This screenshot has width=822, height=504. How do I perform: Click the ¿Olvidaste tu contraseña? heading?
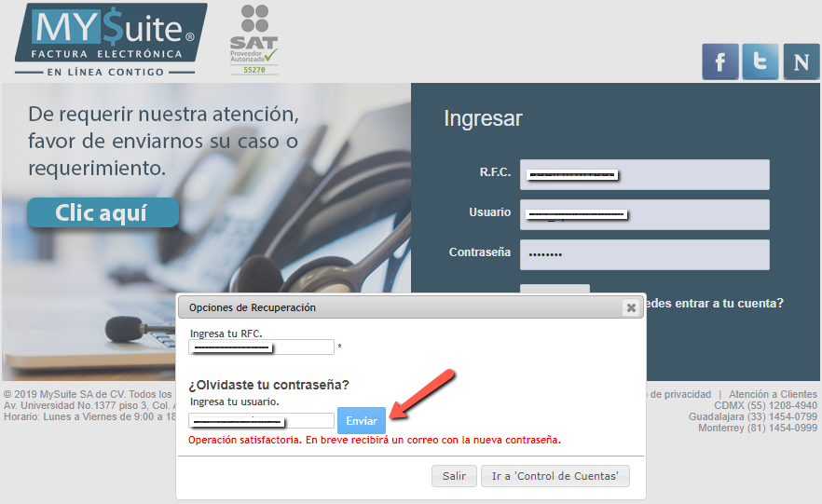coord(269,385)
